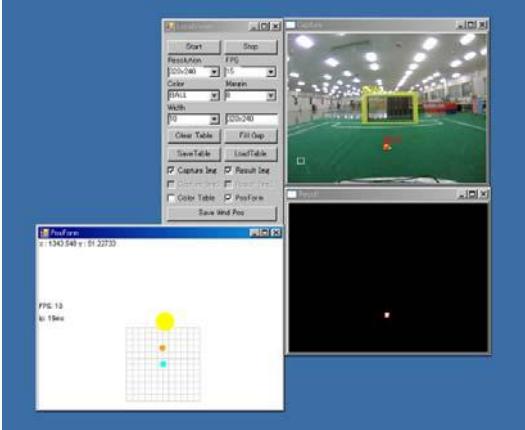This screenshot has width=525, height=430.
Task: Click the camera capture window title icon
Action: (291, 25)
